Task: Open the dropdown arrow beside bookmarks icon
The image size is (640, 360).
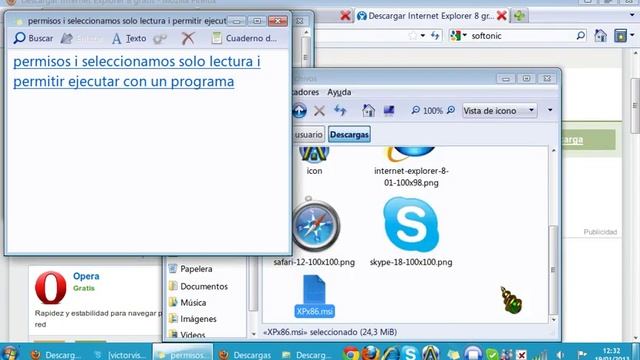Action: 632,36
